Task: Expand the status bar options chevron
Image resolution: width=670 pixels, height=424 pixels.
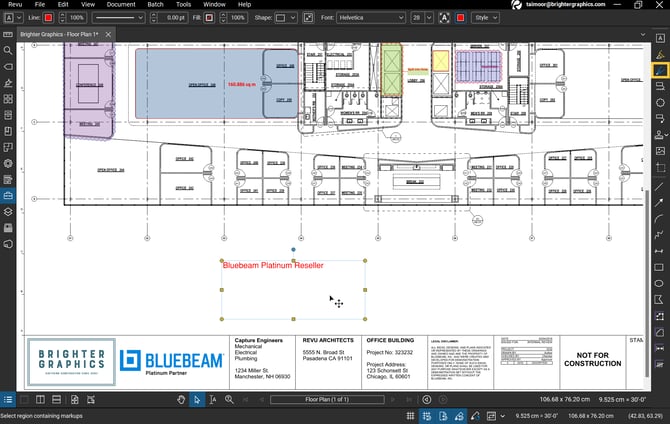Action: tap(502, 416)
